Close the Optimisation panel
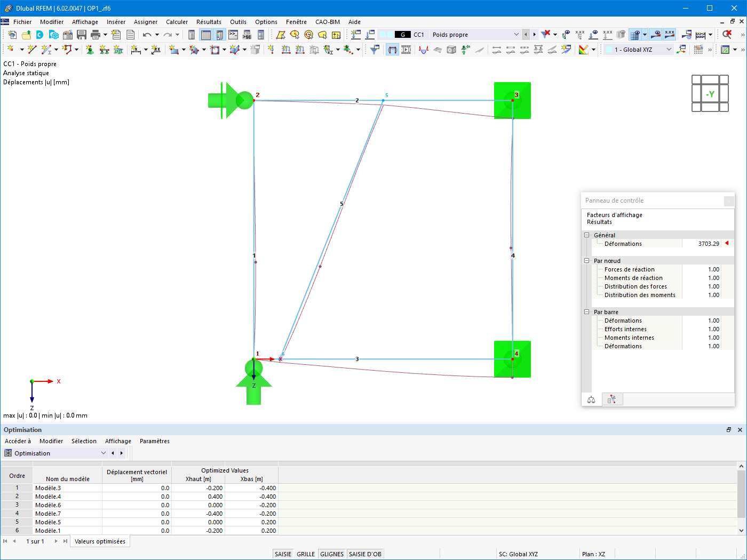This screenshot has width=747, height=560. click(x=740, y=430)
